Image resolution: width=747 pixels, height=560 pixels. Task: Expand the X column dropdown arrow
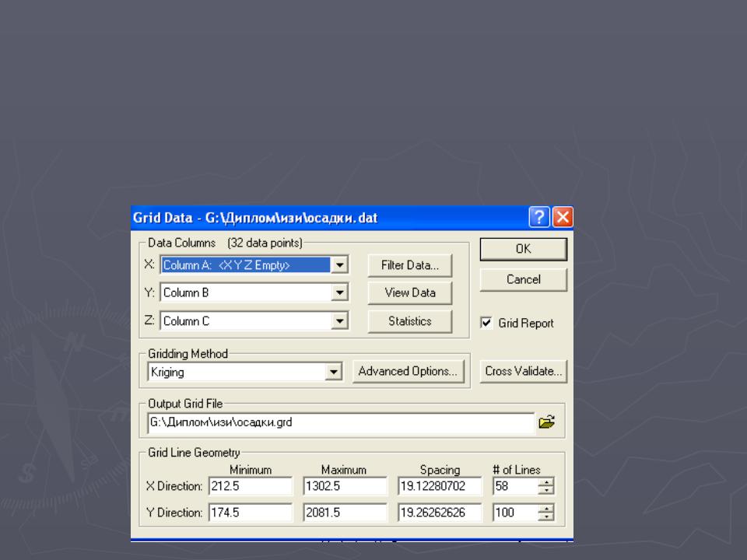[340, 265]
